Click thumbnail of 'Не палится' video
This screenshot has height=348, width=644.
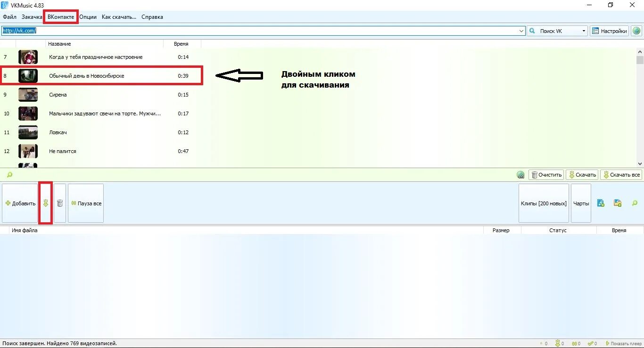point(28,151)
